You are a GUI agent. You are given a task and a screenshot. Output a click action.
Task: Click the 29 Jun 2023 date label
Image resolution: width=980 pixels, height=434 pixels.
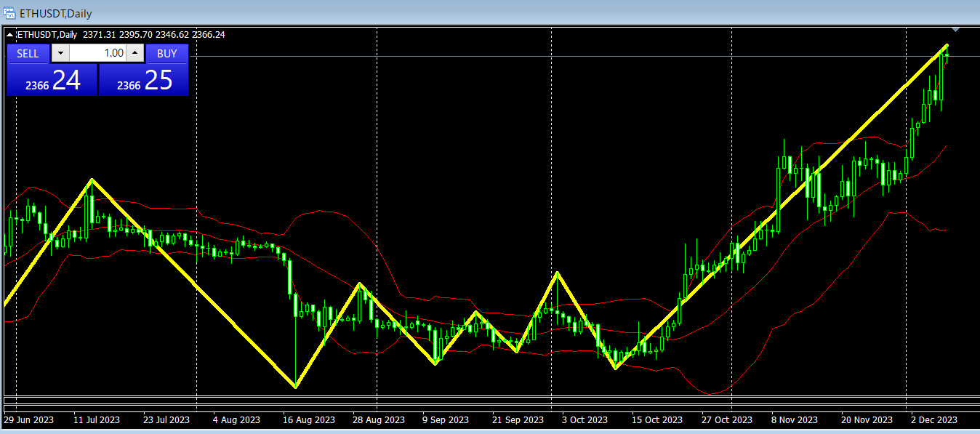tap(29, 420)
